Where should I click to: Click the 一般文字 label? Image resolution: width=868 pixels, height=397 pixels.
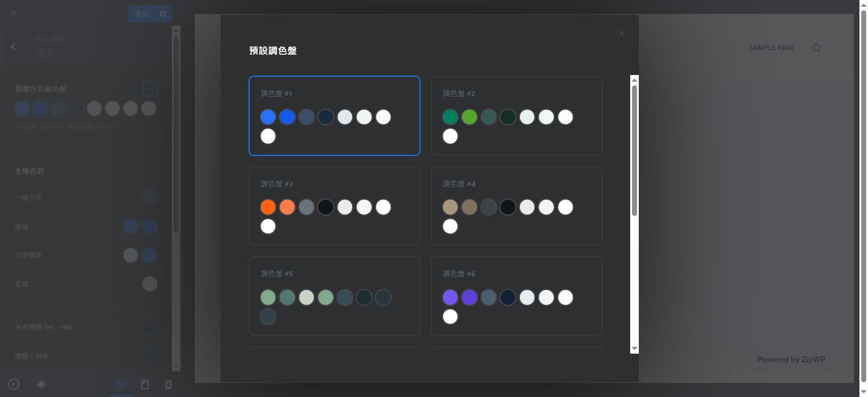28,197
